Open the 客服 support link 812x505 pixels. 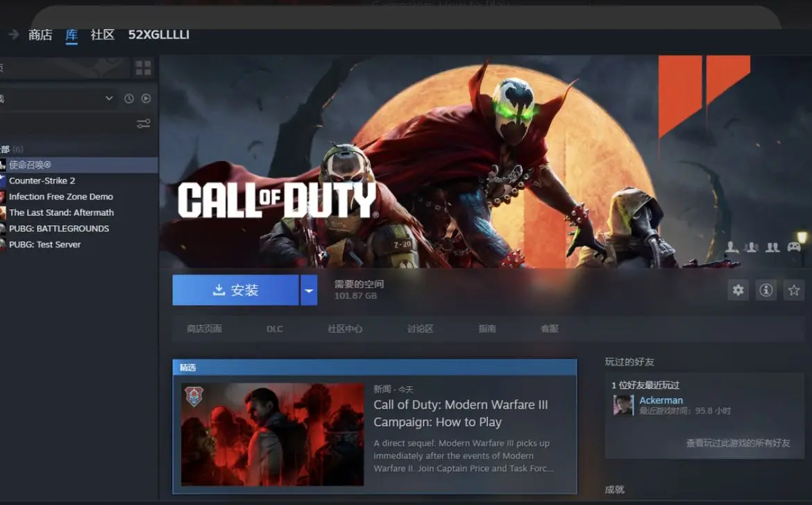tap(550, 329)
